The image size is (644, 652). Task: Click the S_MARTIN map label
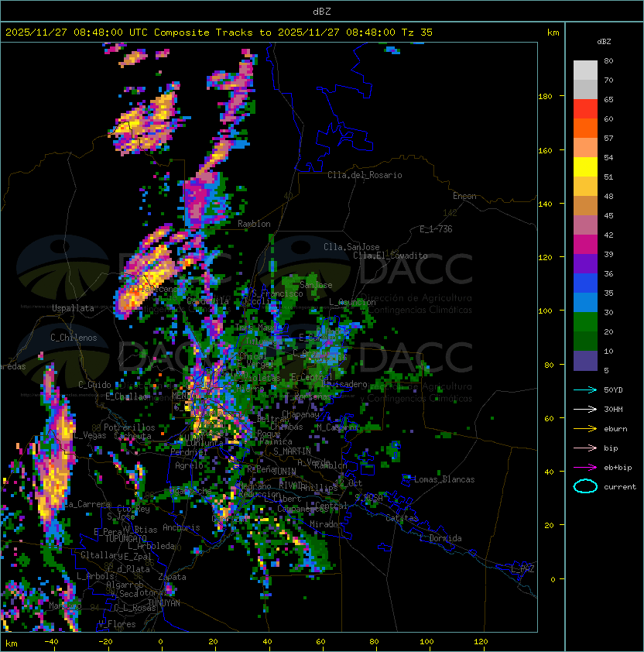tap(293, 451)
